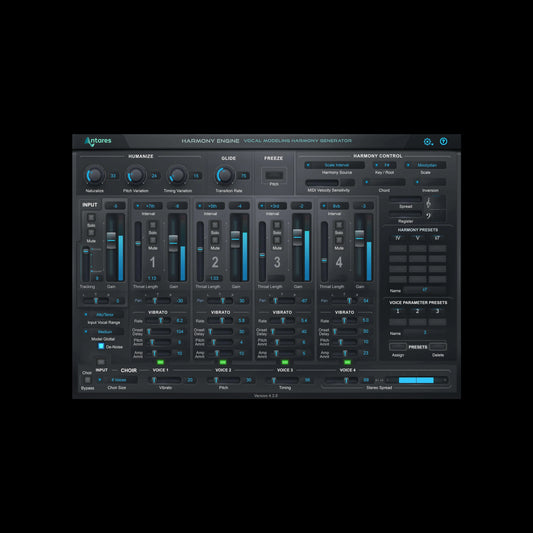
Task: Toggle the Input choir LED button
Action: (x=101, y=362)
